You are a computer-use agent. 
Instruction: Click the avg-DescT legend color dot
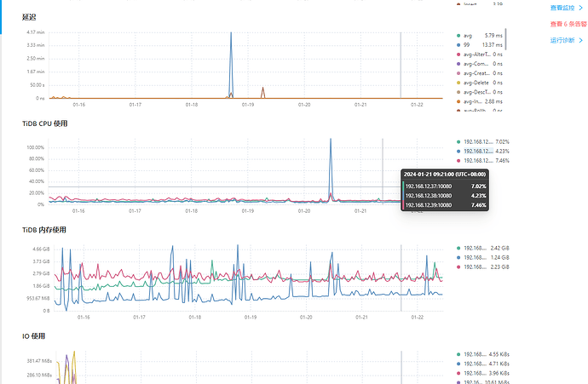click(x=458, y=91)
